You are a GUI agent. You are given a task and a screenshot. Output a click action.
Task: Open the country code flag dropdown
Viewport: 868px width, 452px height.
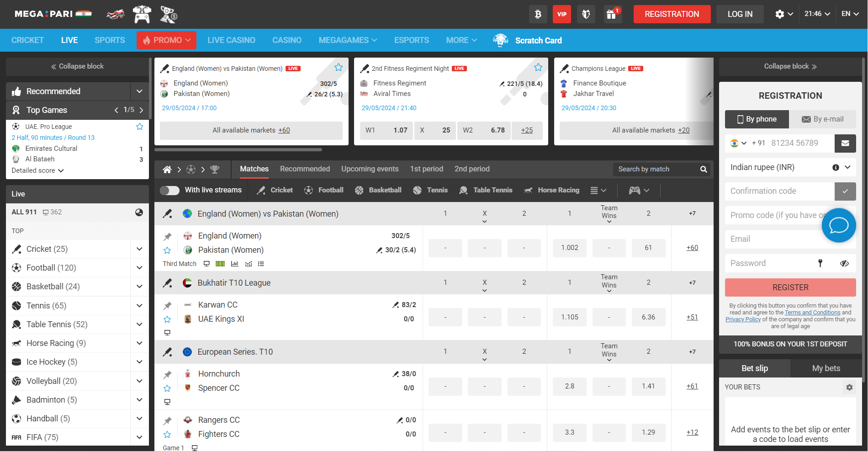pyautogui.click(x=738, y=144)
